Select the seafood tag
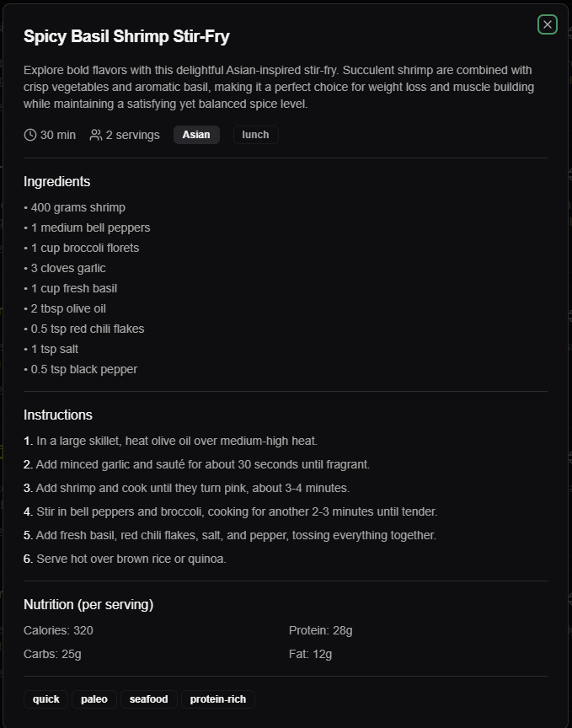 148,699
